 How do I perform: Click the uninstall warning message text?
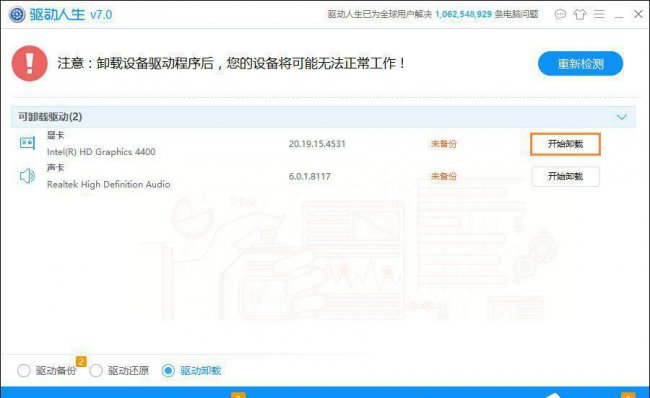[231, 63]
